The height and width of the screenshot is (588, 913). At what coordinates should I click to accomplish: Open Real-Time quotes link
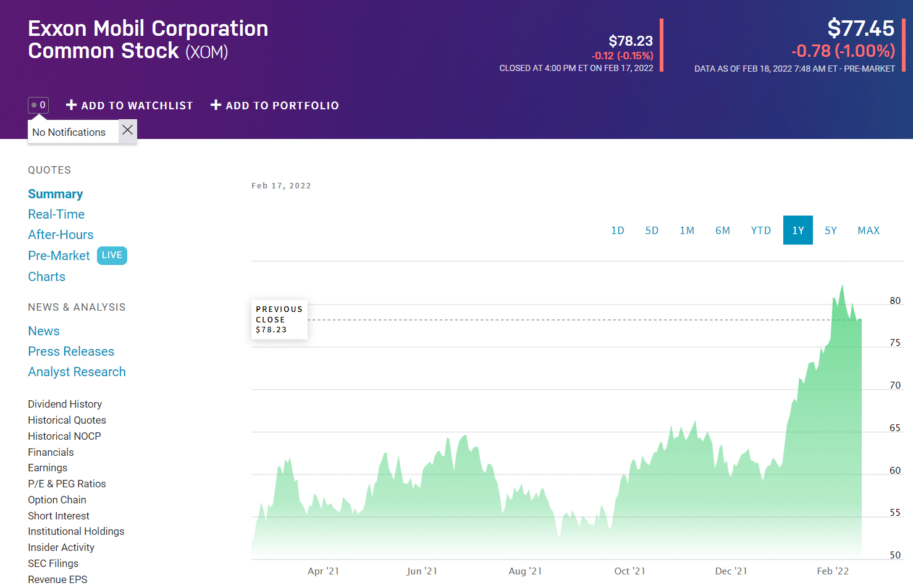(x=56, y=214)
